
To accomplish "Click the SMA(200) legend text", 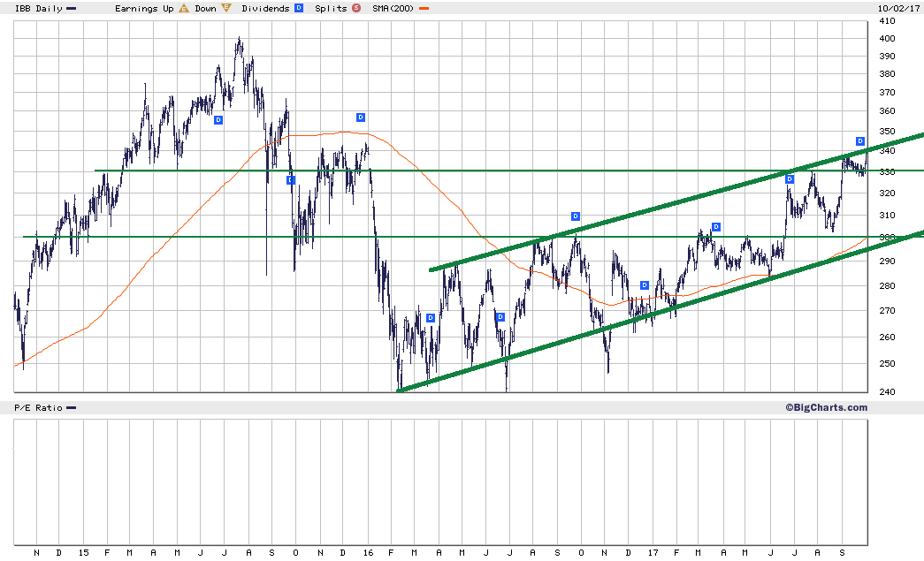I will point(393,8).
